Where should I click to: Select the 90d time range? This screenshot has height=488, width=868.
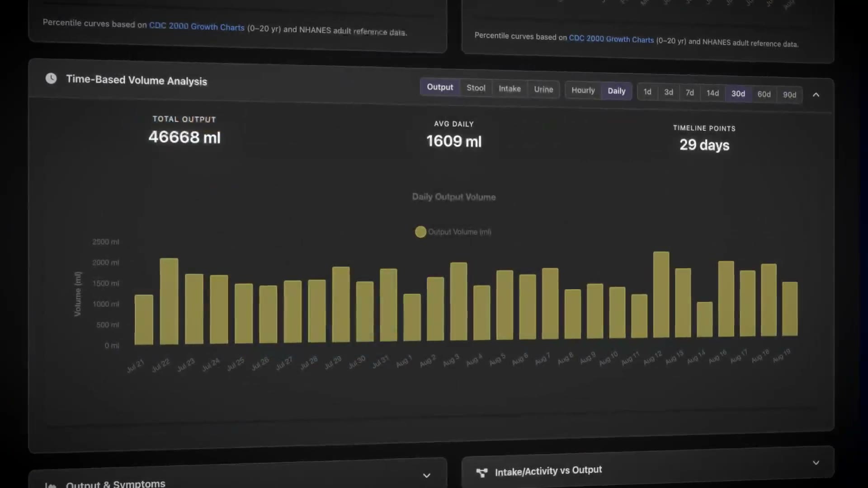[789, 95]
